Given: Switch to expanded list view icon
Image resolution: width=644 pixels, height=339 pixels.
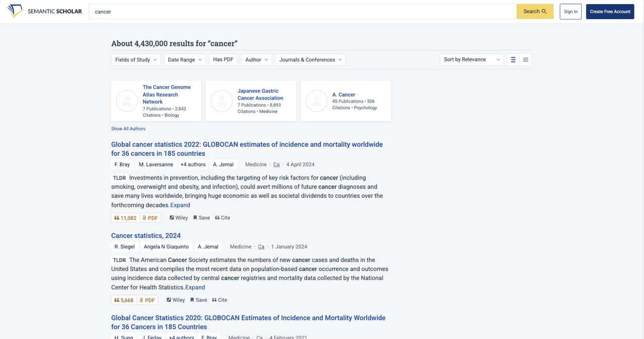Looking at the screenshot, I should pyautogui.click(x=513, y=59).
